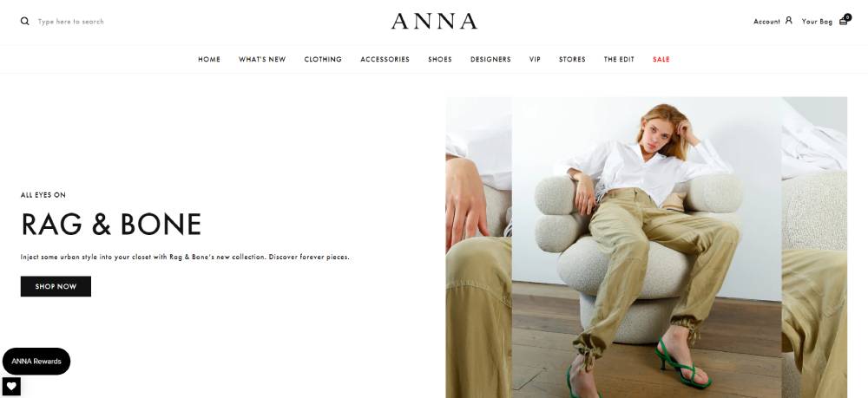Select the VIP menu item

(x=535, y=59)
